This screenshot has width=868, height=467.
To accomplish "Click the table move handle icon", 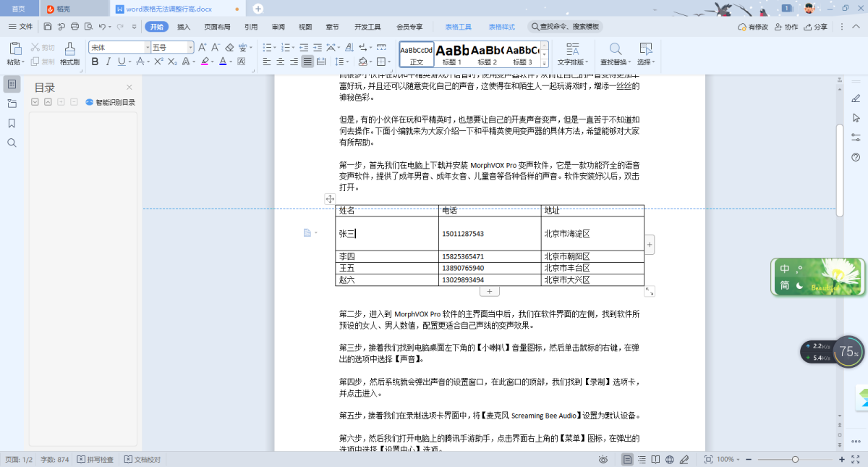I will [x=330, y=198].
